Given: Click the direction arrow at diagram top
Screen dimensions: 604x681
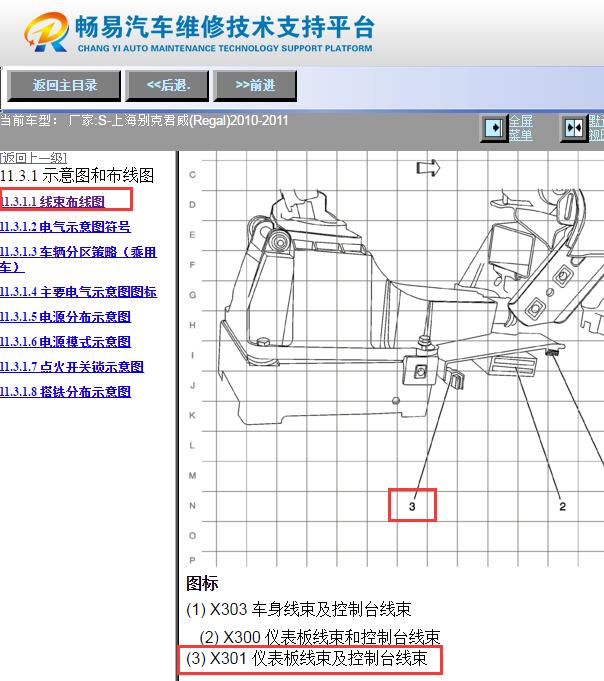Looking at the screenshot, I should point(428,168).
